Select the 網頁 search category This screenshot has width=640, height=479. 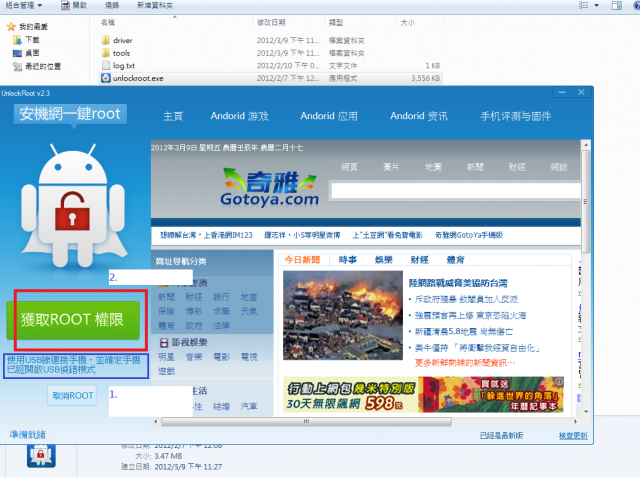tap(349, 167)
